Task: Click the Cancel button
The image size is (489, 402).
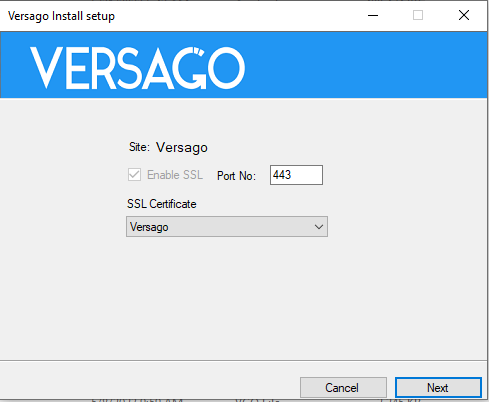Action: coord(343,388)
